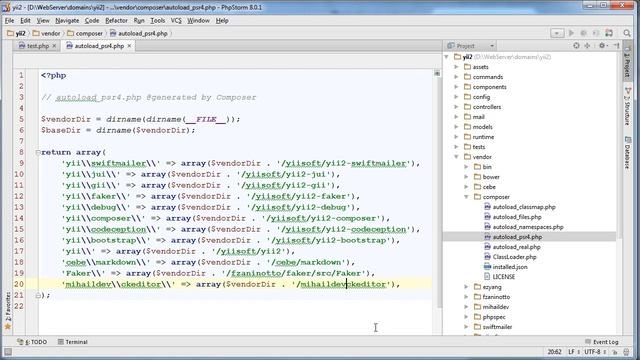Click editor line 20 with mihaildev ckeditor
Image resolution: width=640 pixels, height=360 pixels.
click(x=231, y=284)
